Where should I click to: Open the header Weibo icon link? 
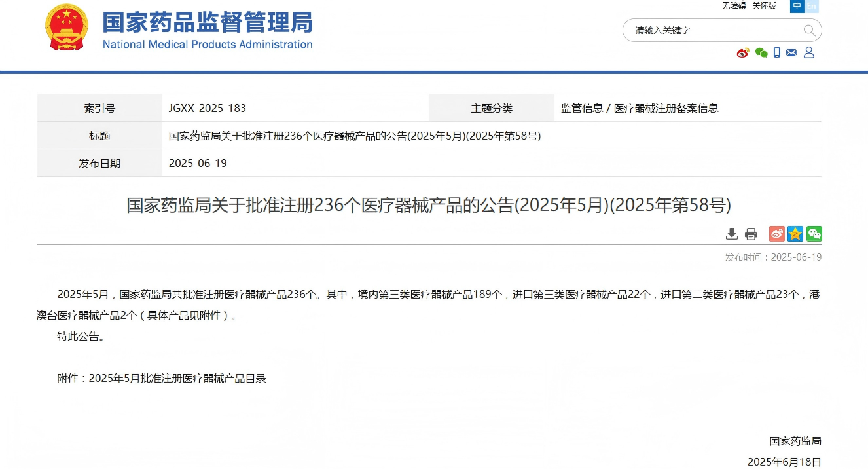742,53
